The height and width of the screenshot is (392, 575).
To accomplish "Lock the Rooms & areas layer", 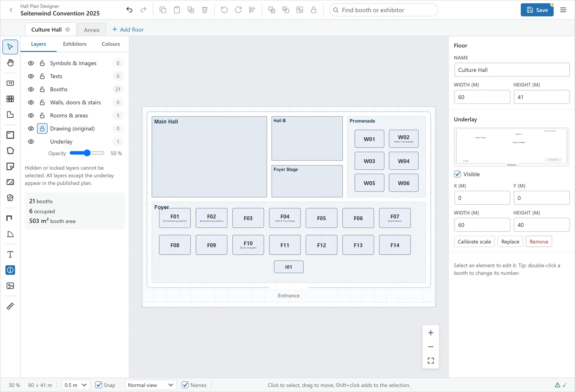I will click(x=42, y=115).
